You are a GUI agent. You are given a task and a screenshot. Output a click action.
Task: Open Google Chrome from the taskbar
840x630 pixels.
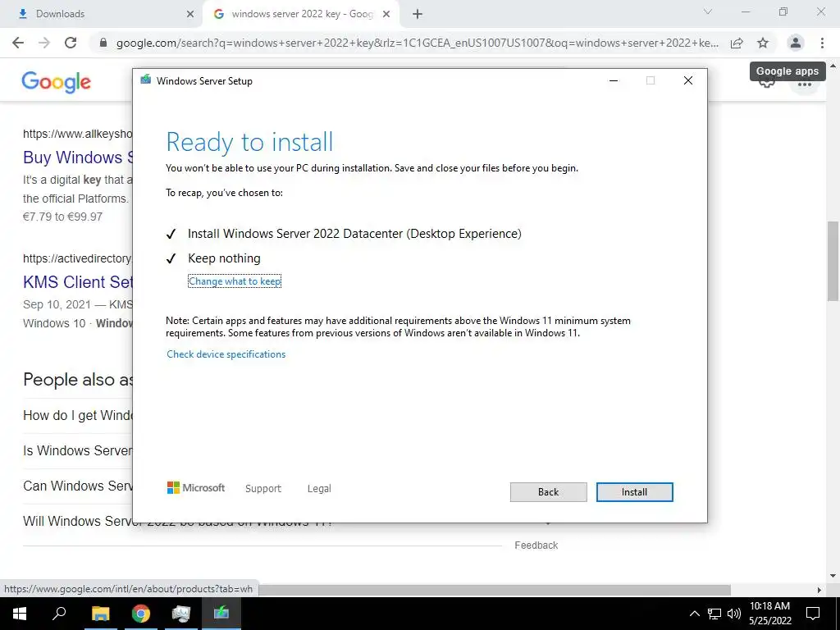tap(141, 614)
